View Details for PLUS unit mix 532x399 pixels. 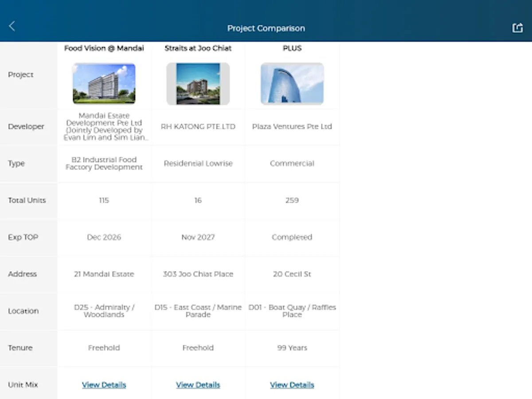point(292,385)
